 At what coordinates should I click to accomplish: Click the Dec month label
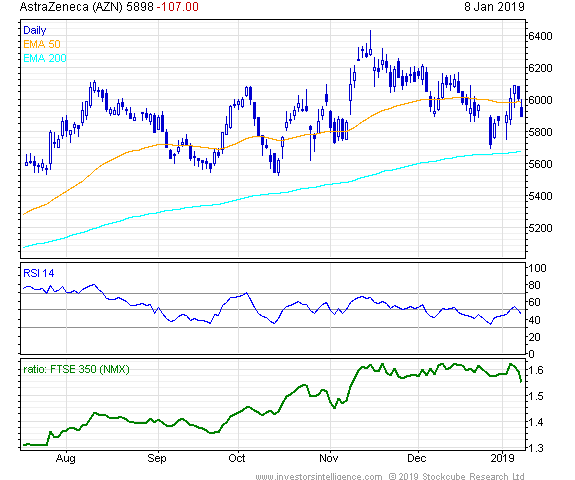pyautogui.click(x=417, y=458)
